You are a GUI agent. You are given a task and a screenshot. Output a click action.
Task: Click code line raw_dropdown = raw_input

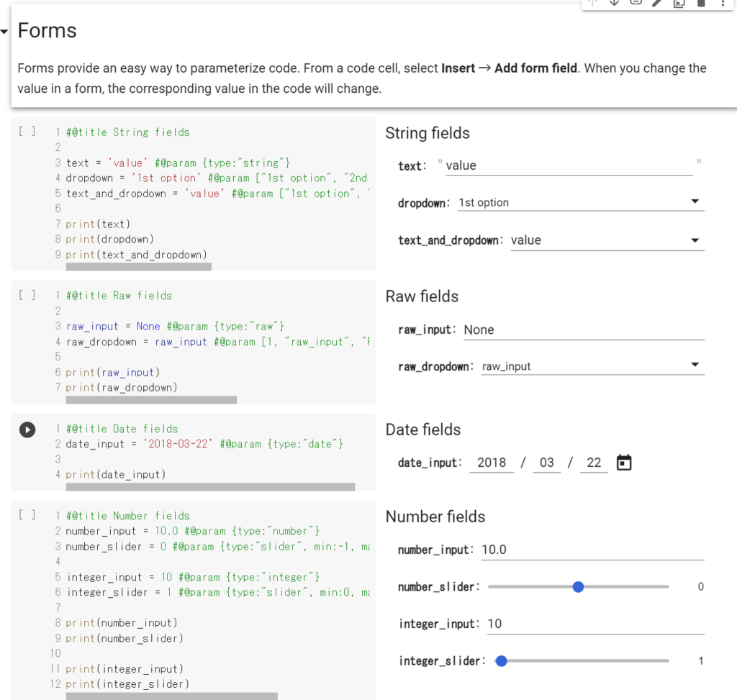point(217,342)
